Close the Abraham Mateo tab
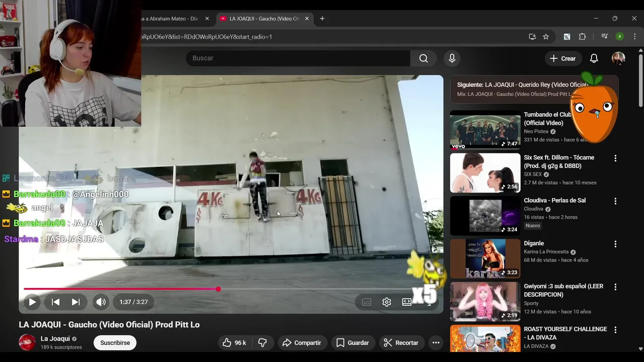Viewport: 644px width, 362px height. (207, 19)
